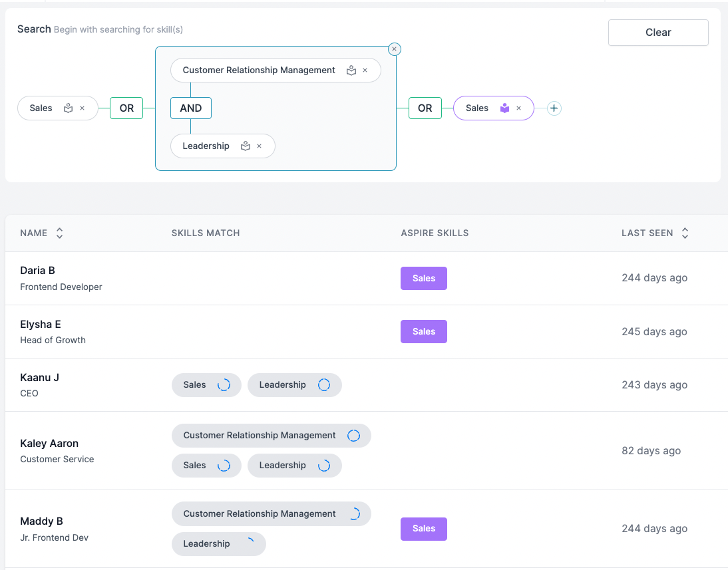Click the 'Jr. Frontend Dev' job title
This screenshot has width=728, height=570.
click(55, 537)
